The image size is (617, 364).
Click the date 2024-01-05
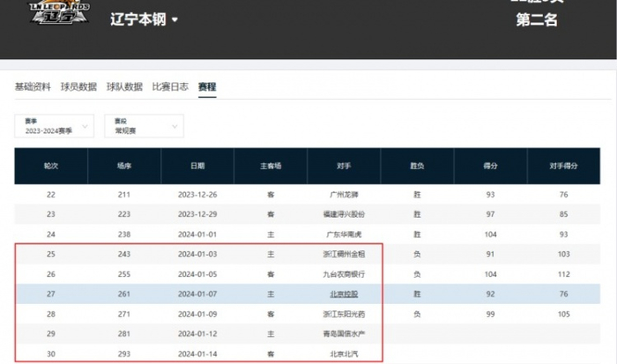[197, 274]
